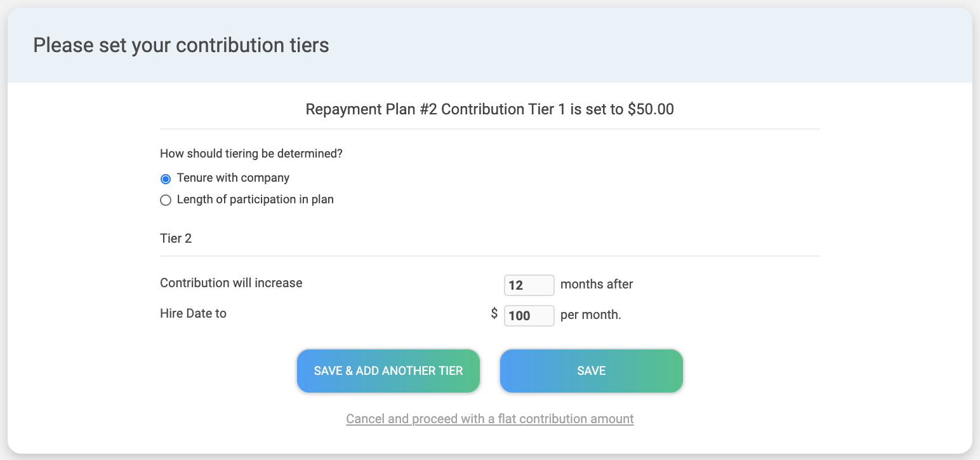The image size is (980, 460).
Task: Focus the dollar amount field showing 100
Action: (x=529, y=316)
